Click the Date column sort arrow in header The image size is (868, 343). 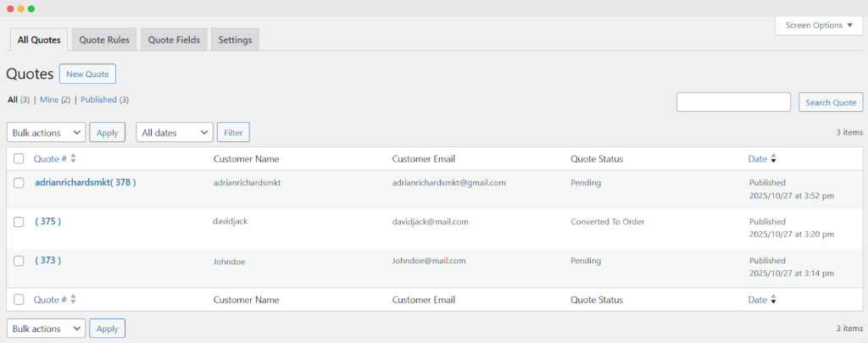coord(773,159)
